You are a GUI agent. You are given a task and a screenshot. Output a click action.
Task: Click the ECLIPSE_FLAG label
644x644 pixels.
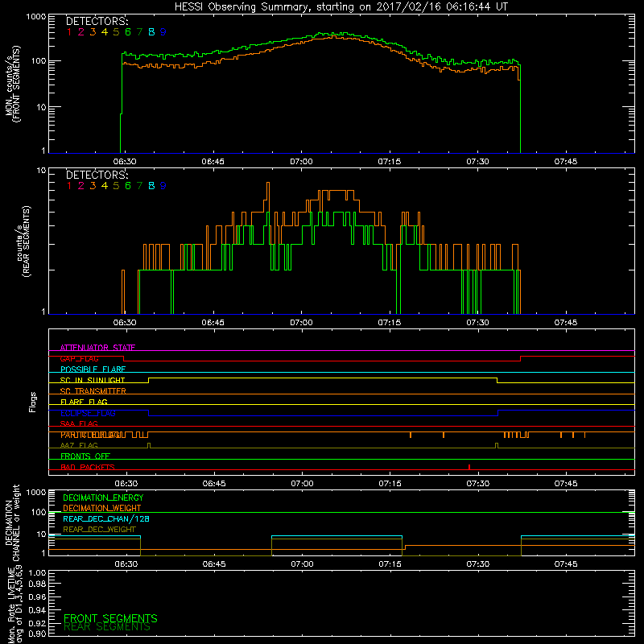point(88,413)
